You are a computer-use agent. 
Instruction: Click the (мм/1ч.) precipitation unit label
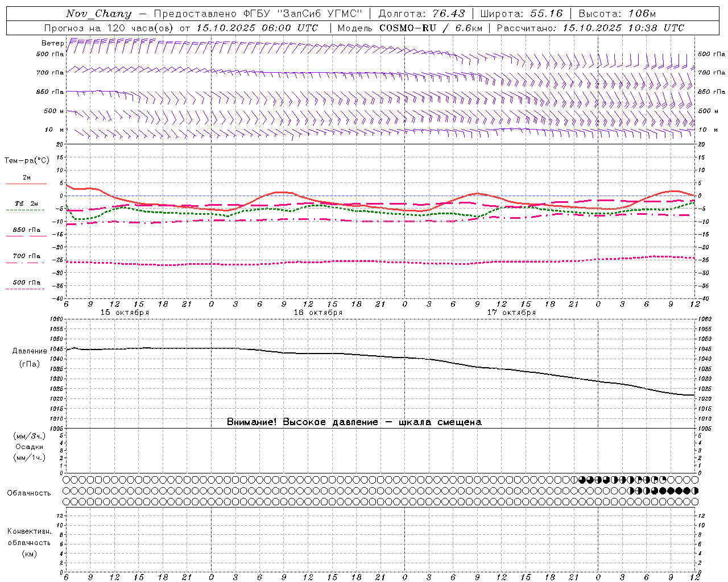(x=30, y=458)
